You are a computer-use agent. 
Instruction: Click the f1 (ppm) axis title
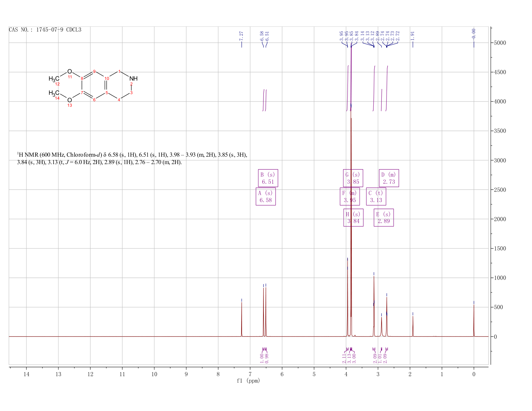click(248, 381)
